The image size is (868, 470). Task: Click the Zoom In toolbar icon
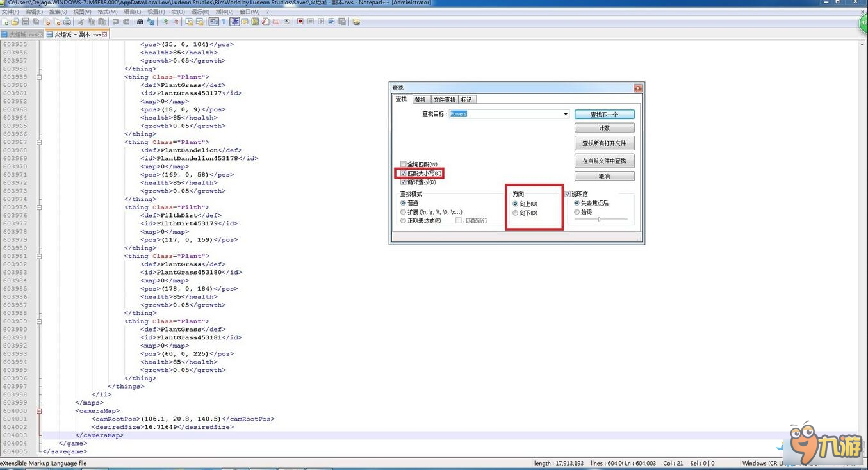pyautogui.click(x=165, y=21)
